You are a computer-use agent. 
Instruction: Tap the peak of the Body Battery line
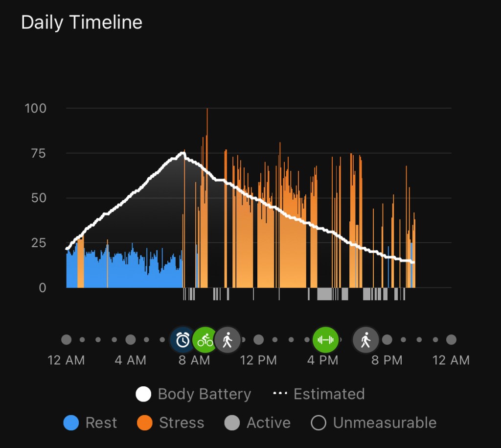tap(183, 153)
